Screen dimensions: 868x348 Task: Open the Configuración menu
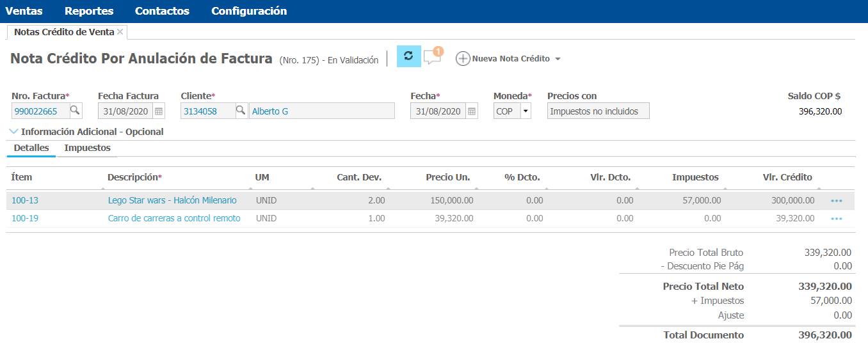click(249, 11)
